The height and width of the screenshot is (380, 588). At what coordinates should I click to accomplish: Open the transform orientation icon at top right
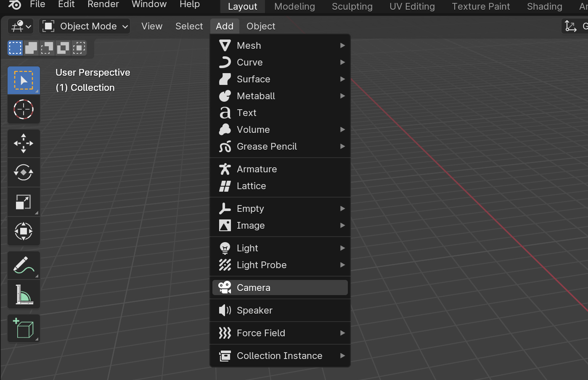click(x=571, y=26)
